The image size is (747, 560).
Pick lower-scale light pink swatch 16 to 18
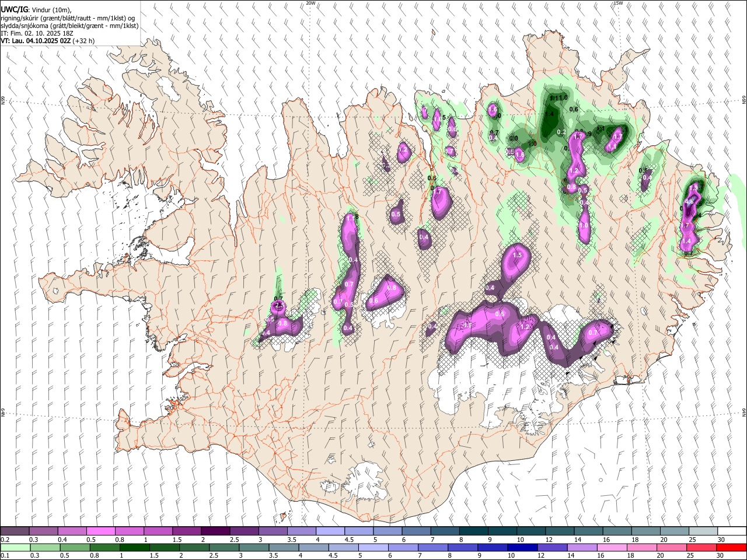click(x=612, y=547)
